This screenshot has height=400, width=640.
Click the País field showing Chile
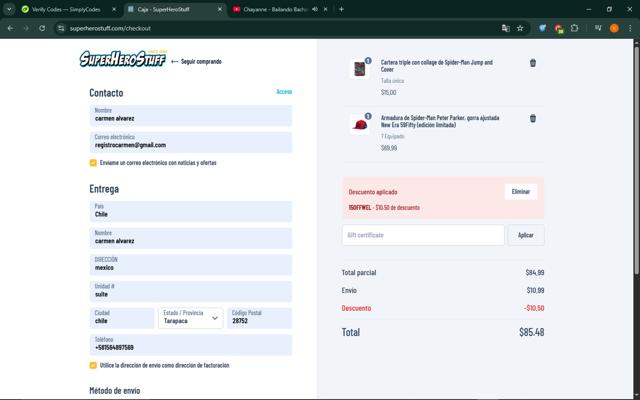[191, 211]
